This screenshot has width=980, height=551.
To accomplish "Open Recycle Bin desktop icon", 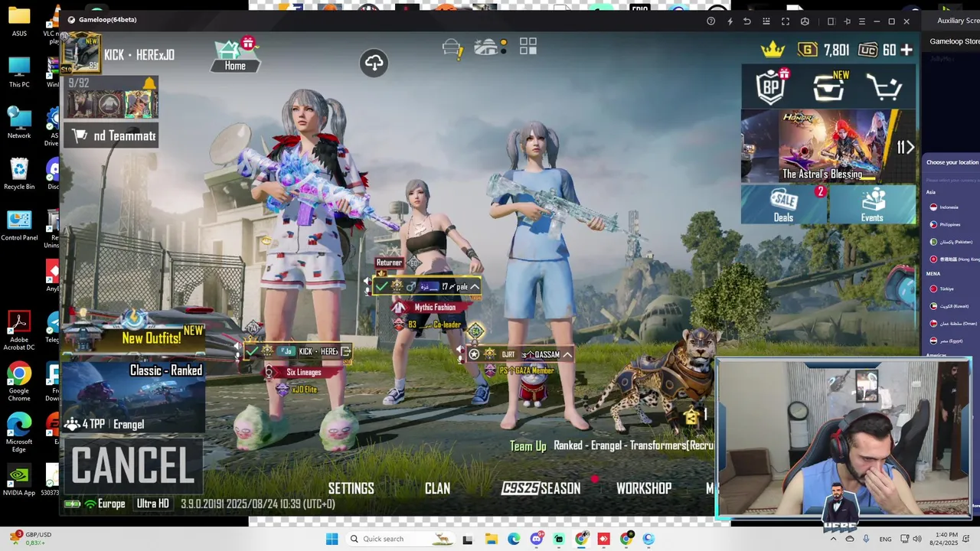I will [x=19, y=174].
